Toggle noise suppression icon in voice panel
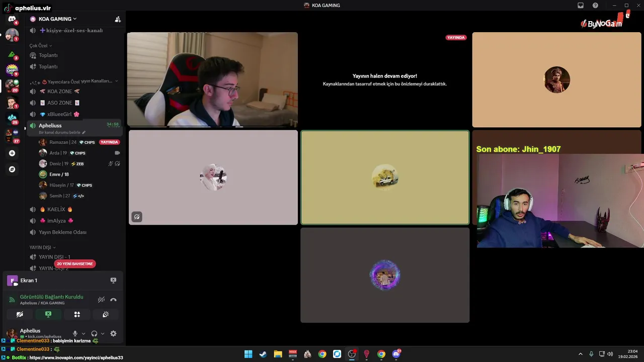Screen dimensions: 644x362 tap(101, 300)
